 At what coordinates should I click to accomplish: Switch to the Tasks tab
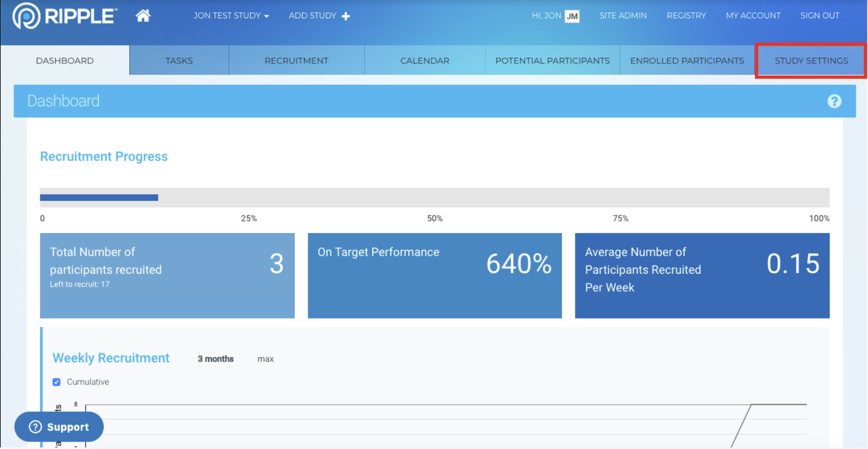pyautogui.click(x=179, y=61)
